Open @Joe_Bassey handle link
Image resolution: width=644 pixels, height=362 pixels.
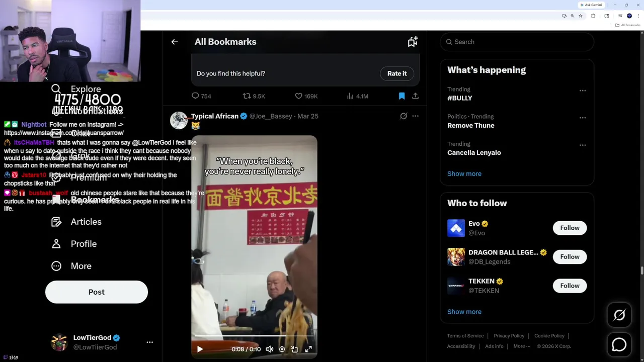click(271, 116)
